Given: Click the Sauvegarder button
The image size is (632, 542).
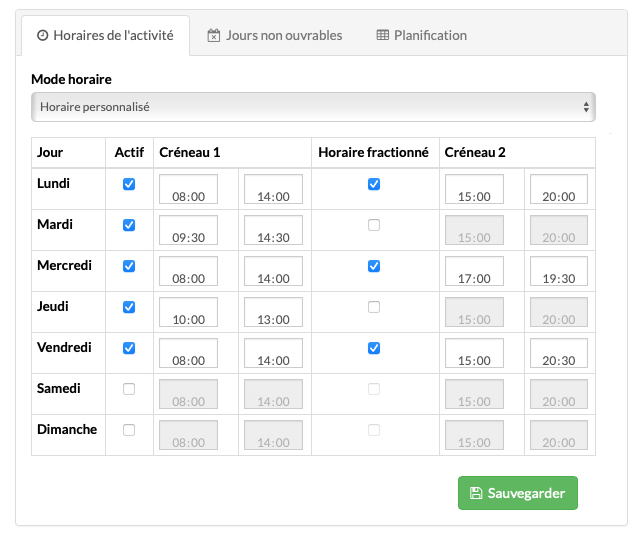Looking at the screenshot, I should coord(518,493).
